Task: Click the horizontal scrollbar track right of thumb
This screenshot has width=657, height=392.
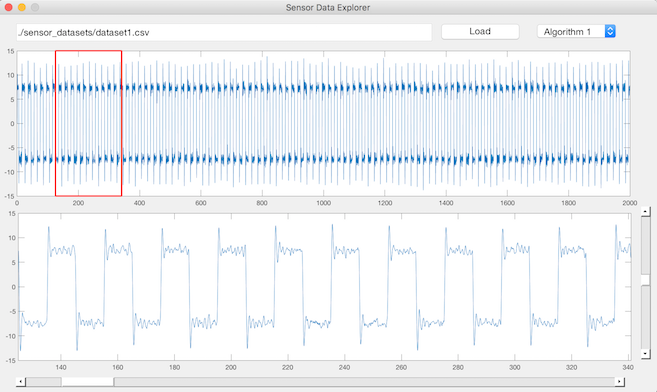Action: point(364,382)
